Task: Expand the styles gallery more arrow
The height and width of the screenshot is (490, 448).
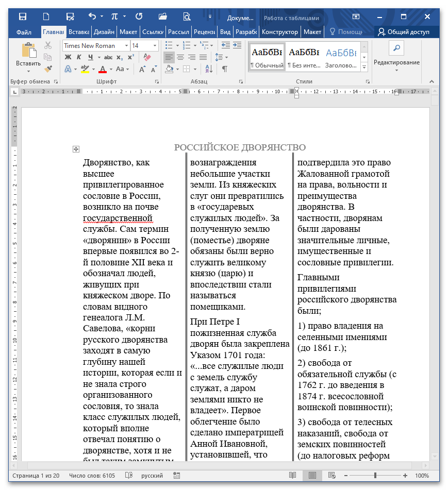Action: click(x=364, y=67)
